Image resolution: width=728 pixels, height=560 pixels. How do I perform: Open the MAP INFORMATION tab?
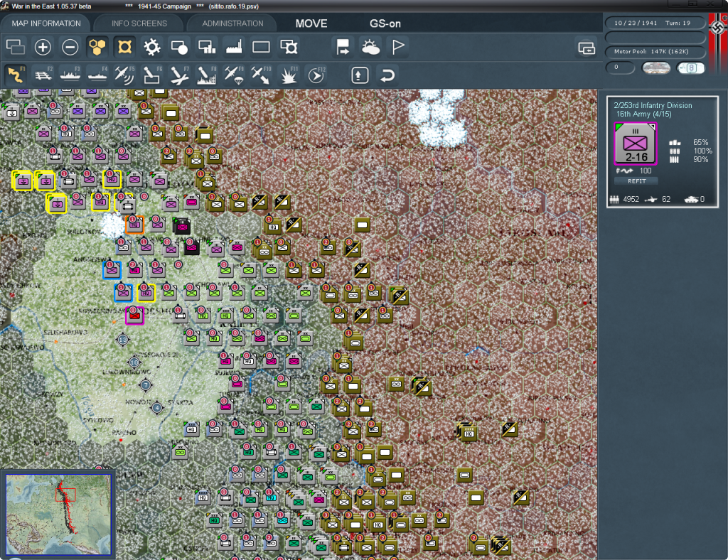tap(46, 23)
